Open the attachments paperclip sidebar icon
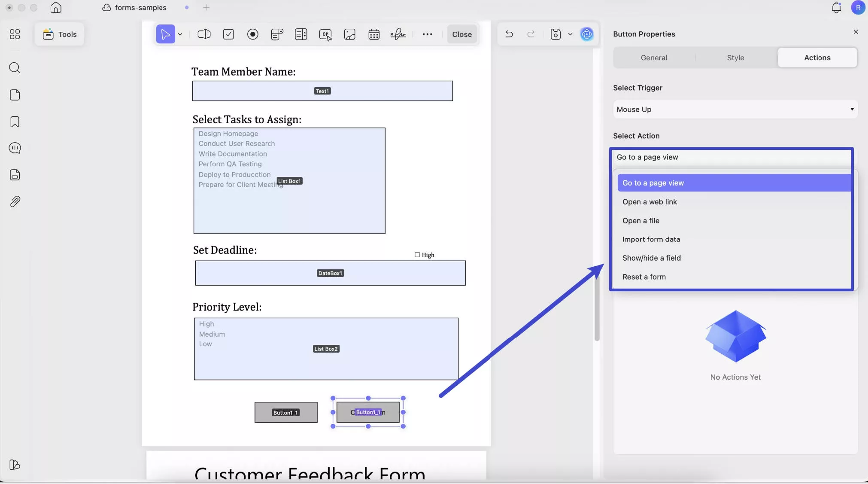 [x=15, y=201]
